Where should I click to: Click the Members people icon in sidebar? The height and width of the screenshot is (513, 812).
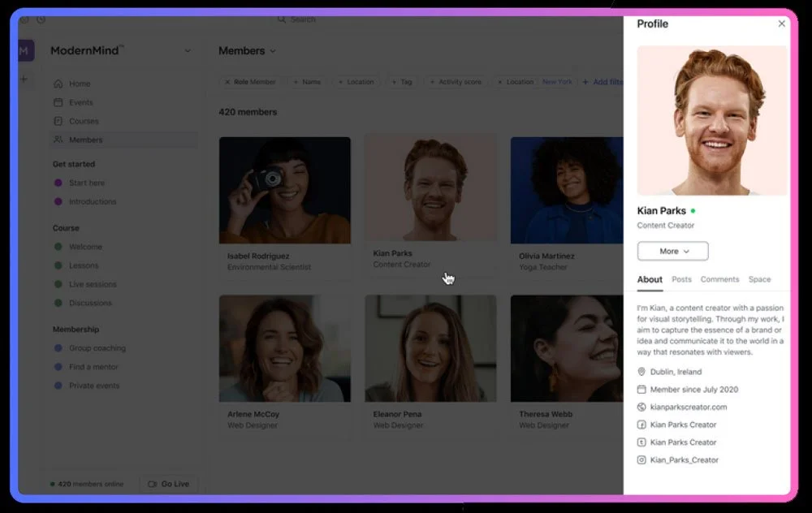pos(58,140)
